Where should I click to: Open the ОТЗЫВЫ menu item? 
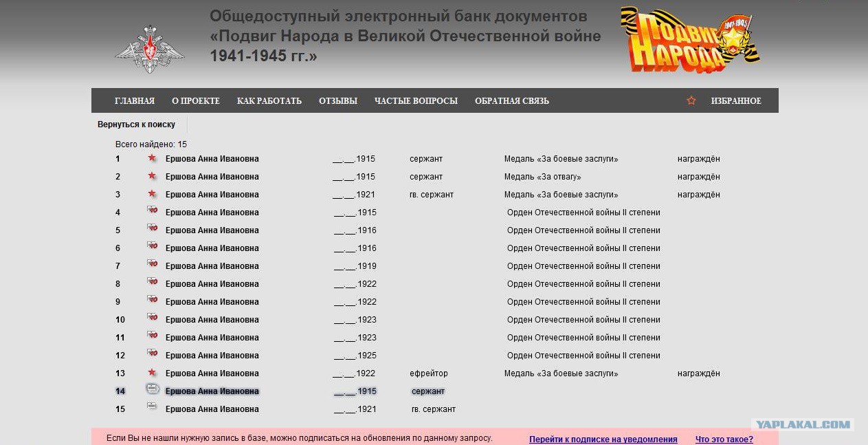pos(338,101)
